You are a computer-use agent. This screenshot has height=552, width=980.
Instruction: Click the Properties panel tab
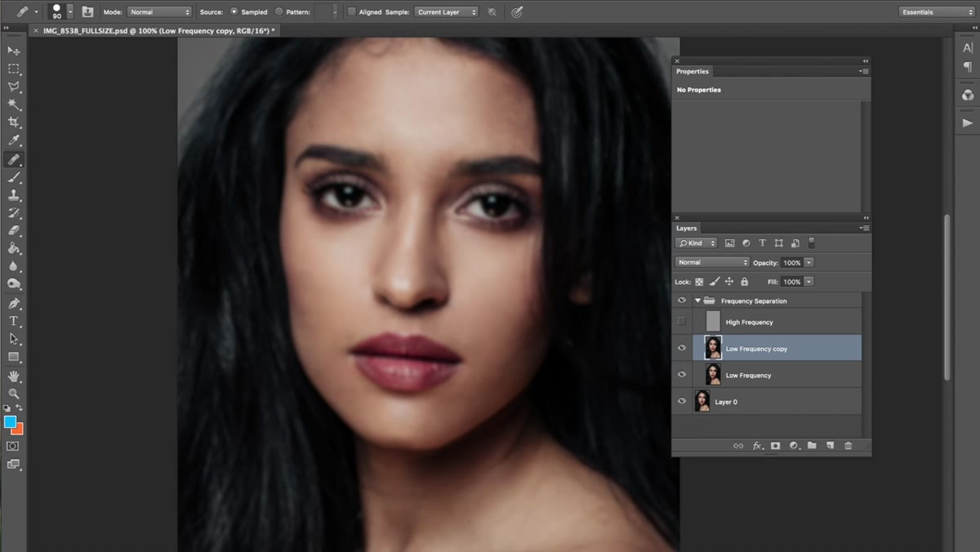click(693, 72)
